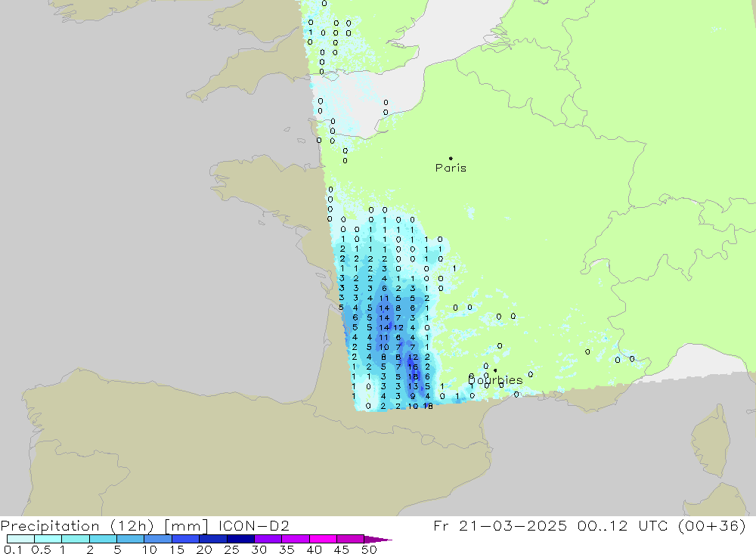Click the map precipitation value '13'
The height and width of the screenshot is (554, 756).
413,387
